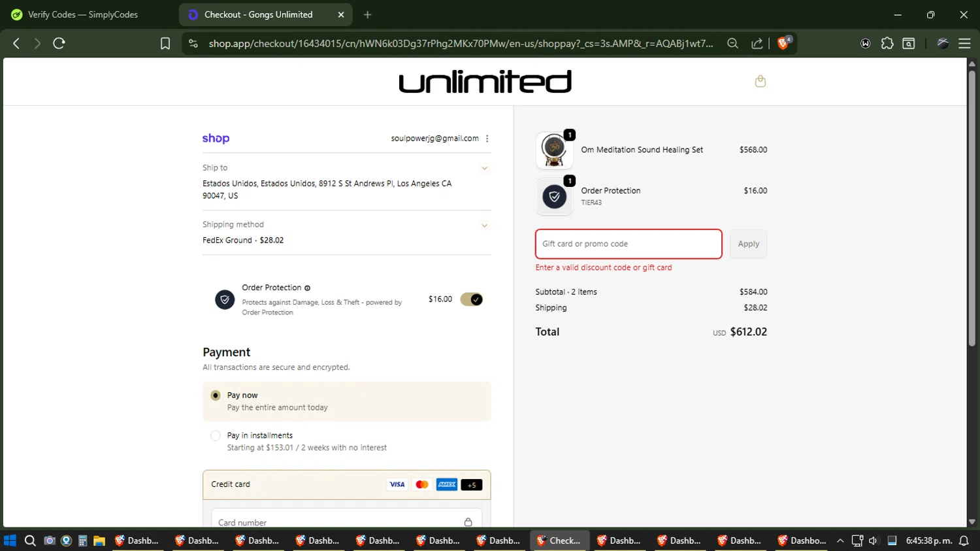The width and height of the screenshot is (980, 551).
Task: Click the Order Protection info icon
Action: coord(307,288)
